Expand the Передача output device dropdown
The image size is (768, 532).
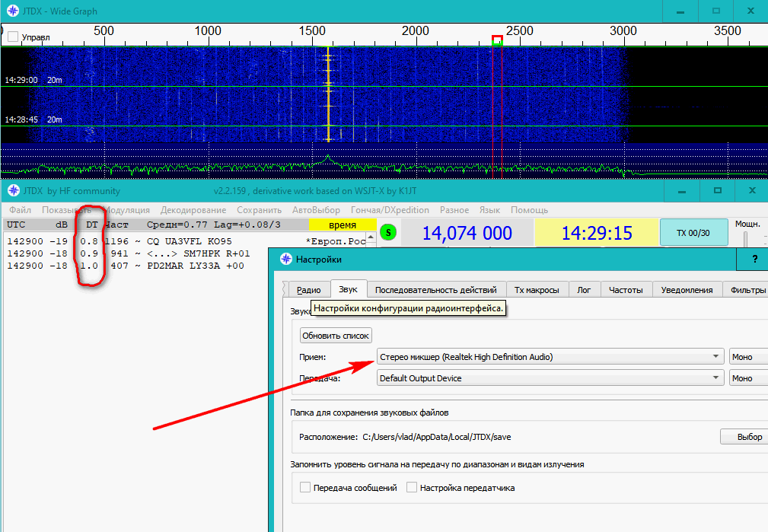(550, 378)
